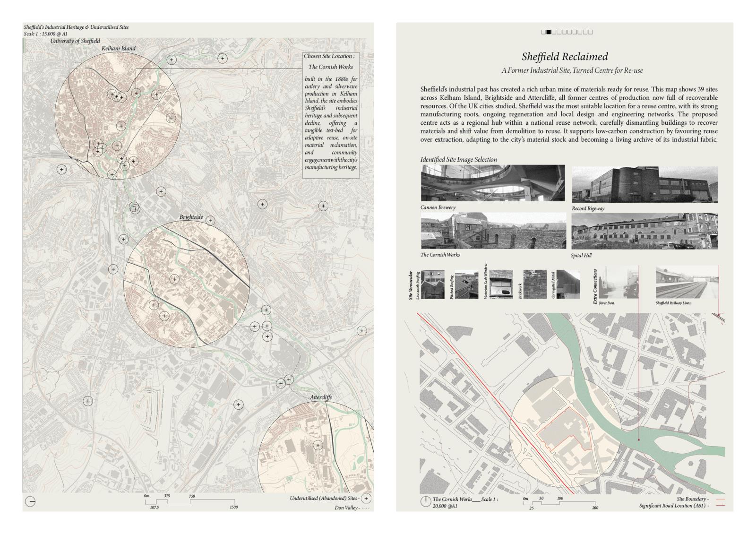
Task: Open the Cannon Brewery photo
Action: 492,183
